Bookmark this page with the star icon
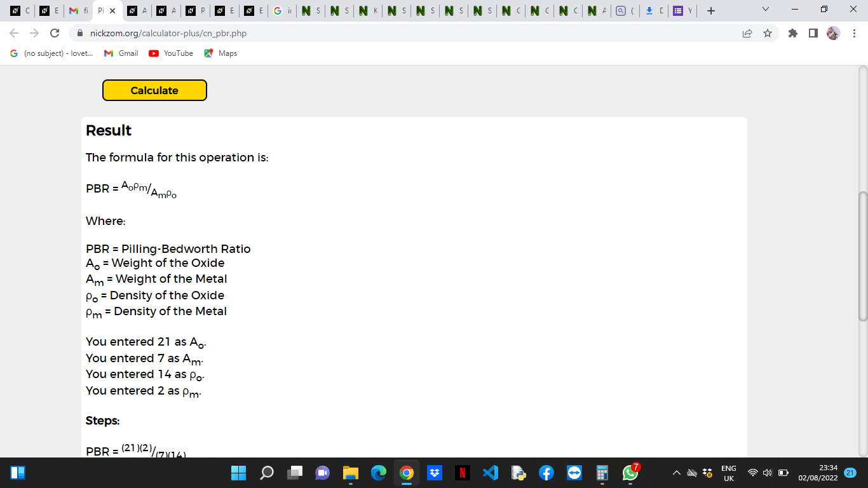This screenshot has width=868, height=488. click(768, 33)
